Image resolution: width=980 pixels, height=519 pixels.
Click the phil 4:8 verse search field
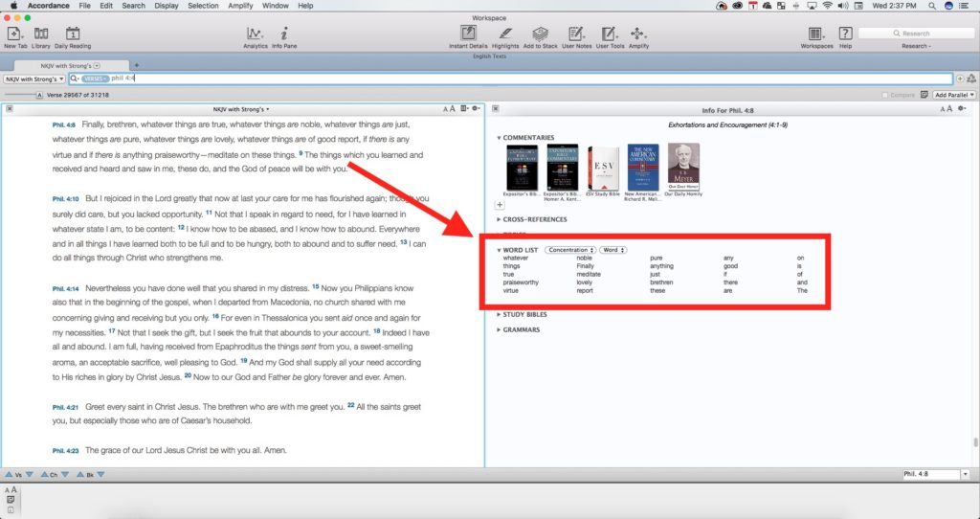point(510,79)
